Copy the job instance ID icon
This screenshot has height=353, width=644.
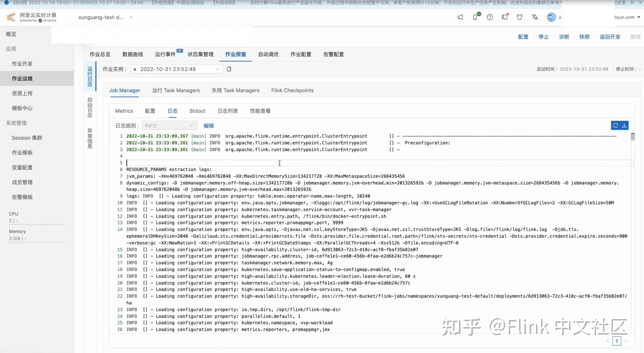coord(229,69)
